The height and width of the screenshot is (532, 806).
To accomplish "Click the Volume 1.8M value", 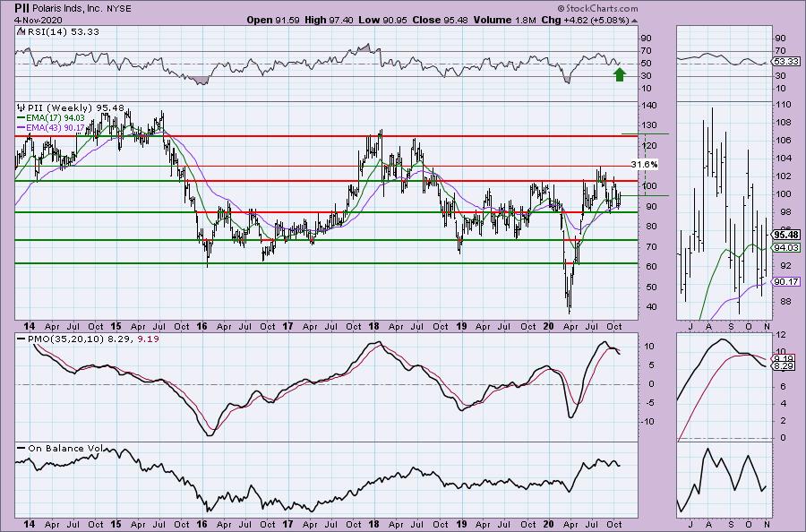I will pos(505,20).
